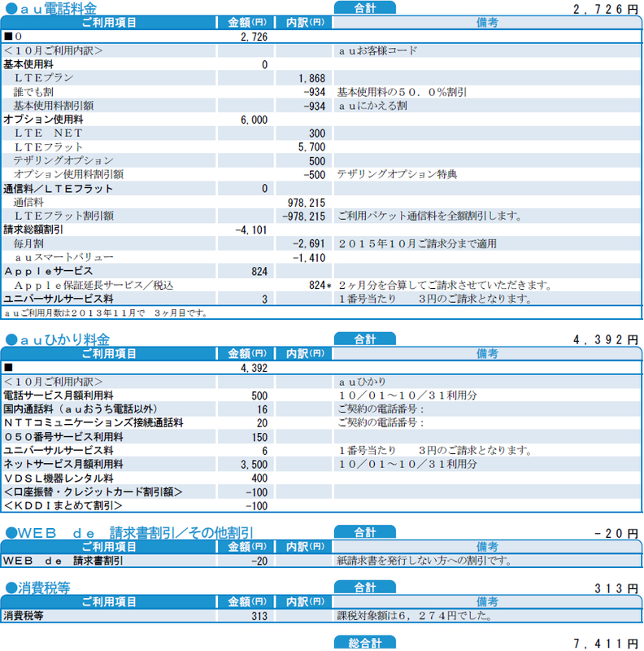Click the 通信料/LTEフラット heading row
Image resolution: width=644 pixels, height=651 pixels.
[x=58, y=189]
